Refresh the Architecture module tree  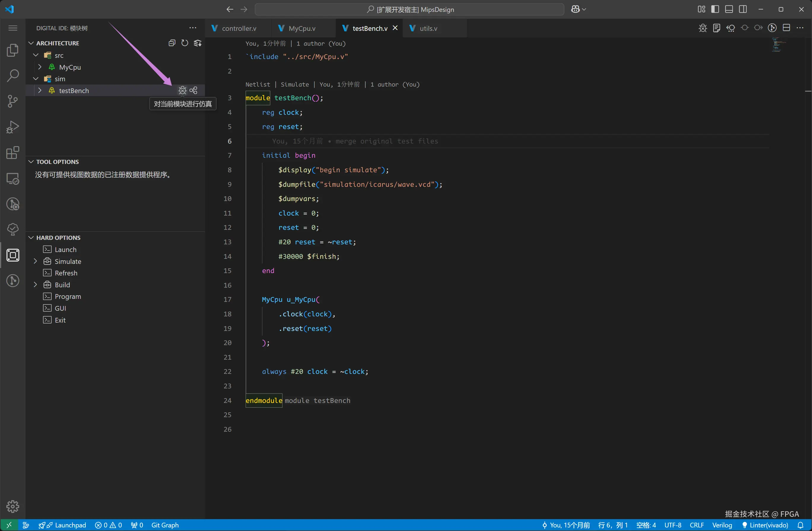click(185, 43)
